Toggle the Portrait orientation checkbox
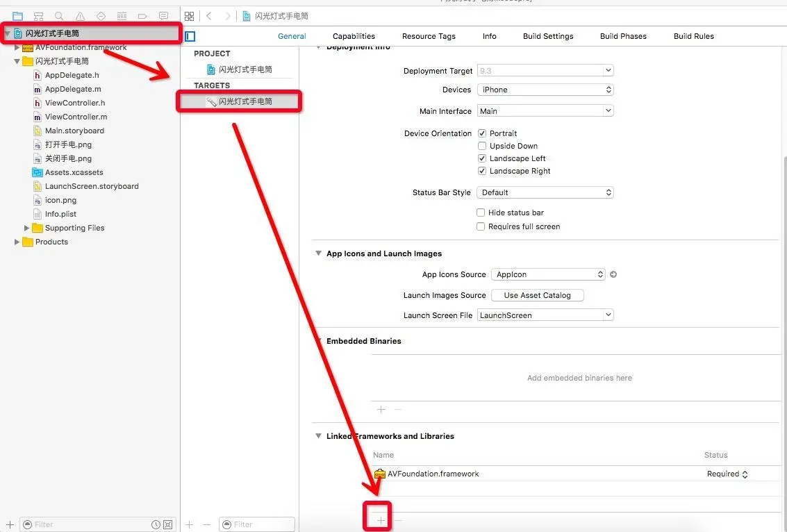This screenshot has height=532, width=787. coord(482,133)
